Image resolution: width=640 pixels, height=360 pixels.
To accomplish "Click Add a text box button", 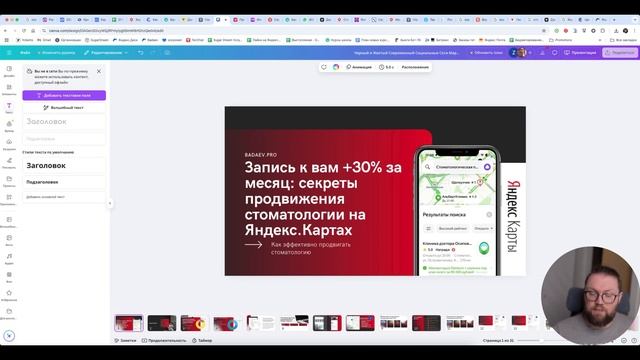I will (x=64, y=95).
